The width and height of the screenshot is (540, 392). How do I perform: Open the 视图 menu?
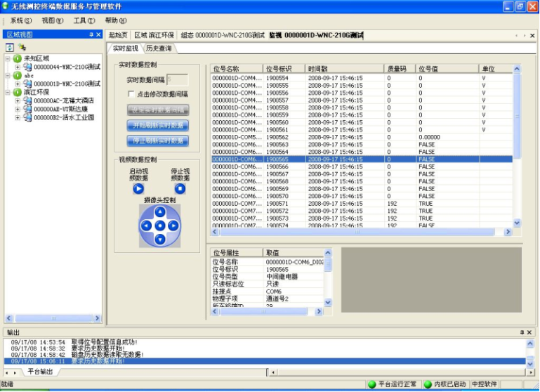tap(53, 20)
